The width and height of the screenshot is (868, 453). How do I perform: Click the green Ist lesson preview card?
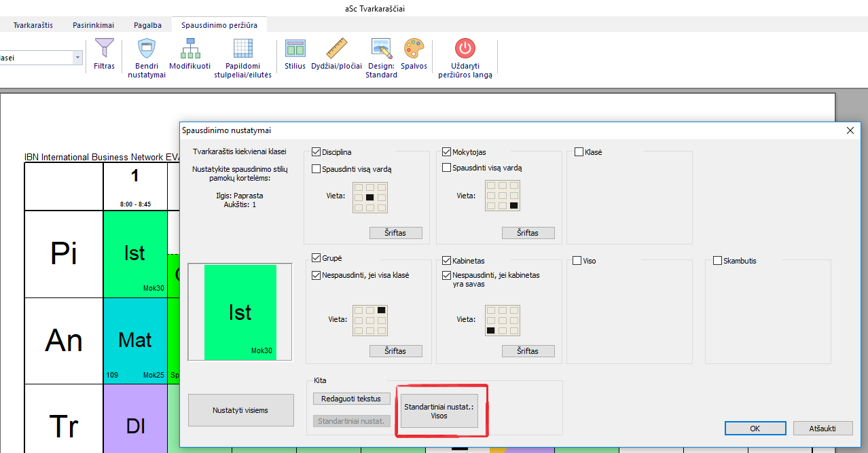(240, 312)
